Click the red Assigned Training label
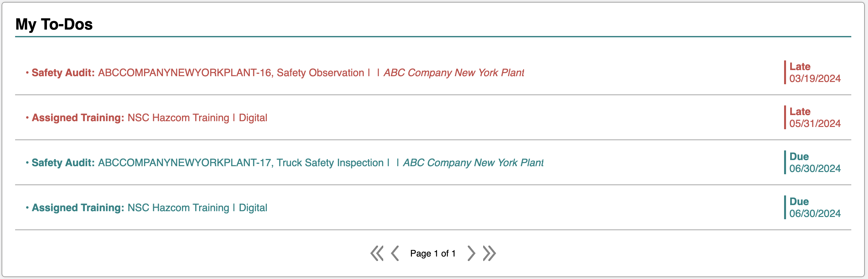 78,118
